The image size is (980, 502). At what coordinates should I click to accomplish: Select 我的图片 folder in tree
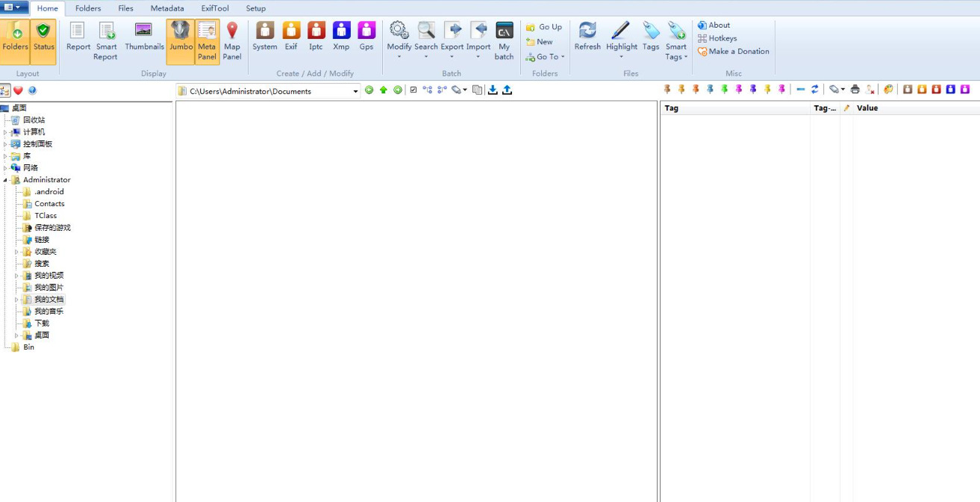click(x=49, y=288)
